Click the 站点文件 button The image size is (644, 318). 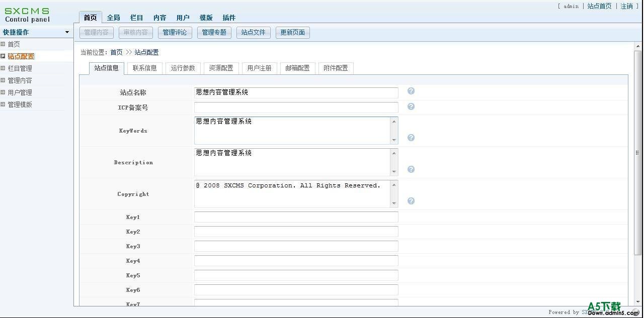tap(254, 33)
